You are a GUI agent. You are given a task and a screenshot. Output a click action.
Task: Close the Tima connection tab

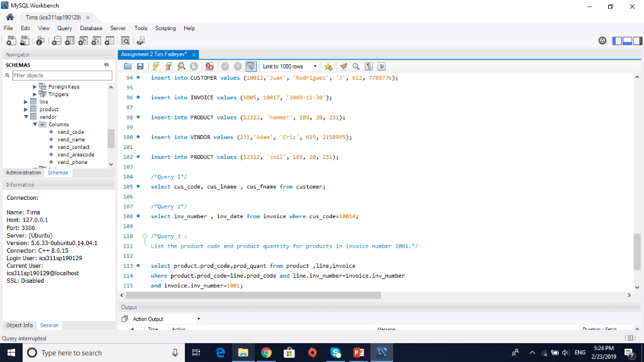pyautogui.click(x=88, y=18)
